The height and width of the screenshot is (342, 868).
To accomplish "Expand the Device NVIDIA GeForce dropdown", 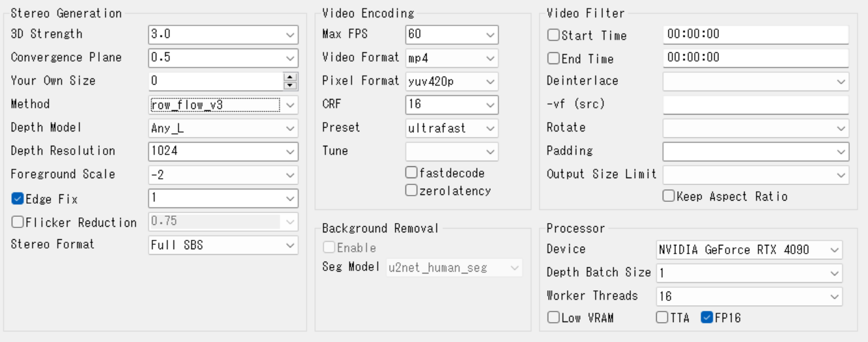I will pos(749,250).
